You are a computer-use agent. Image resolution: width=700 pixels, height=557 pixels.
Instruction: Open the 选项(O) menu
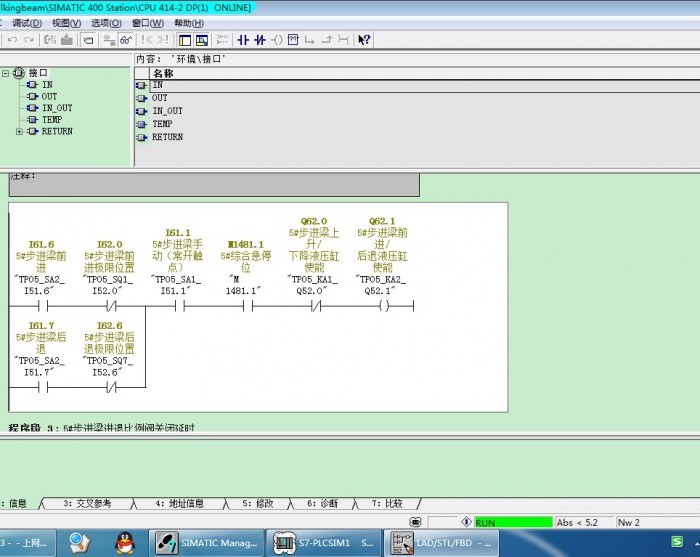107,22
